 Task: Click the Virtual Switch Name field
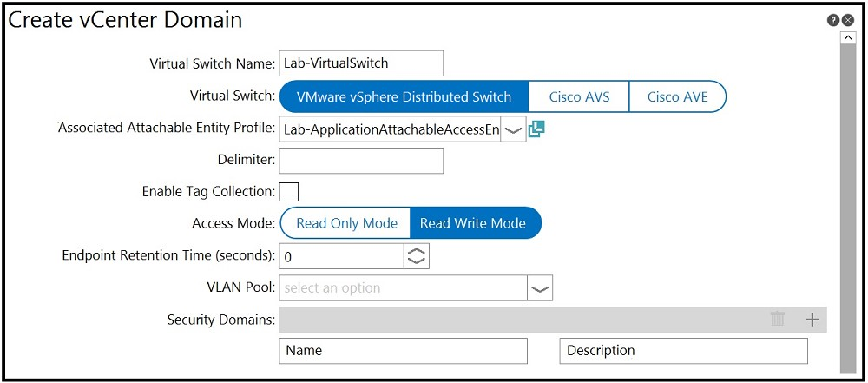coord(361,63)
